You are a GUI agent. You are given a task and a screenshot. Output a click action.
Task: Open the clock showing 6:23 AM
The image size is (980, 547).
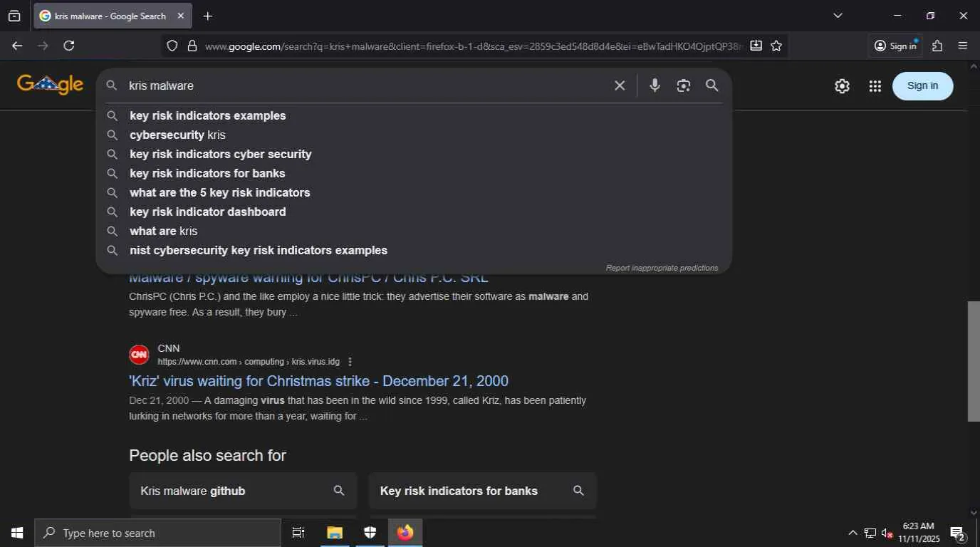(x=919, y=533)
